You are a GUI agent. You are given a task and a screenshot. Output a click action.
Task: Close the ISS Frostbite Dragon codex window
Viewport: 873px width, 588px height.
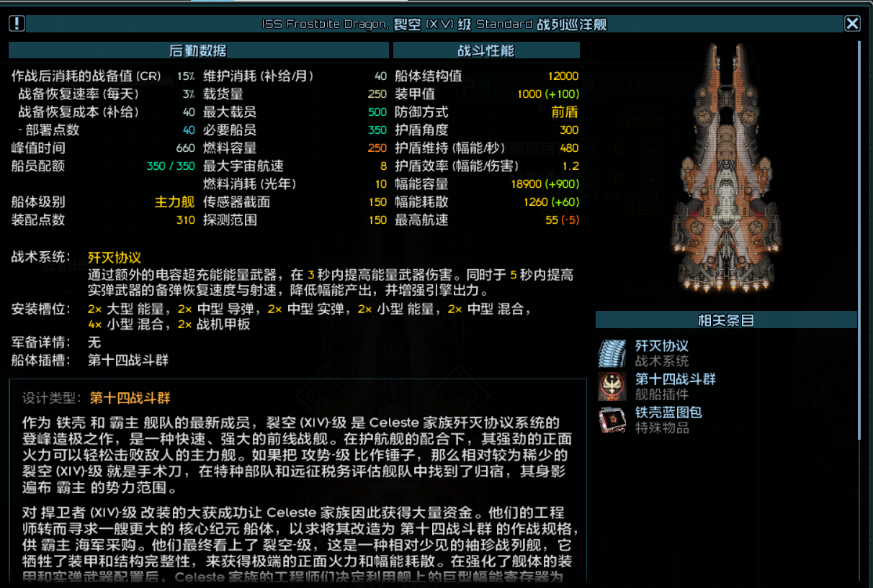pyautogui.click(x=852, y=24)
